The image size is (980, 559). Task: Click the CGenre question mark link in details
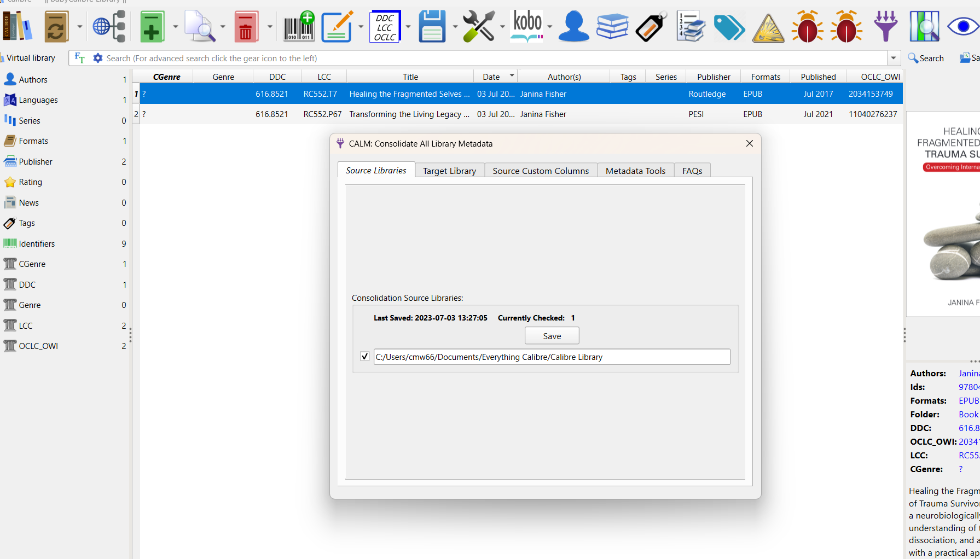pos(961,469)
